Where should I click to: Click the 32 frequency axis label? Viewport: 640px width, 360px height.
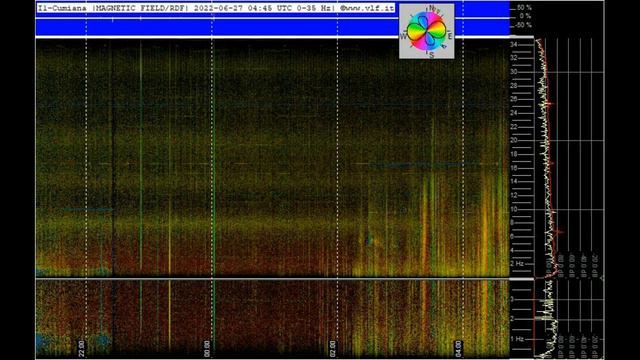point(514,58)
